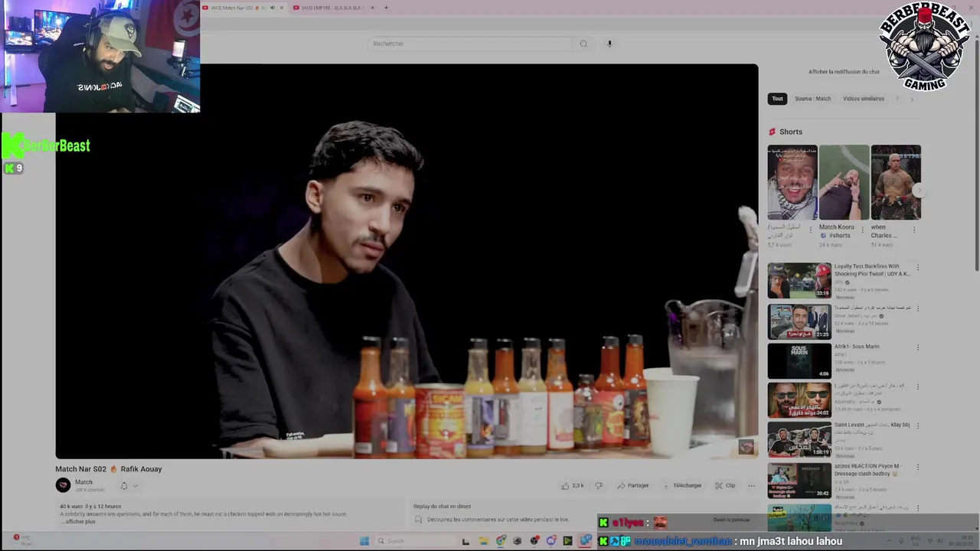This screenshot has width=980, height=551.
Task: Open Afrik1- Sous Marin video thumbnail
Action: [799, 360]
